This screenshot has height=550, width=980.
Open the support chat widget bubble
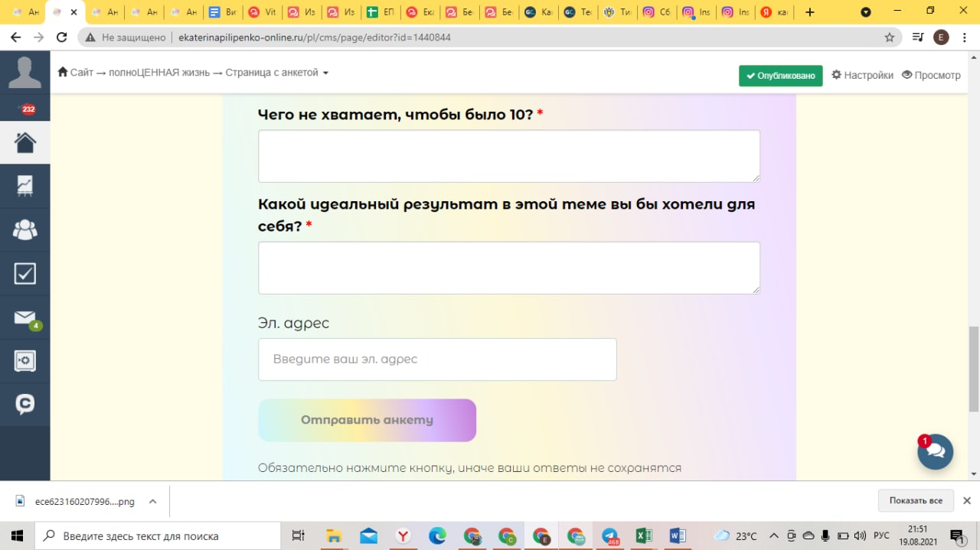click(935, 451)
